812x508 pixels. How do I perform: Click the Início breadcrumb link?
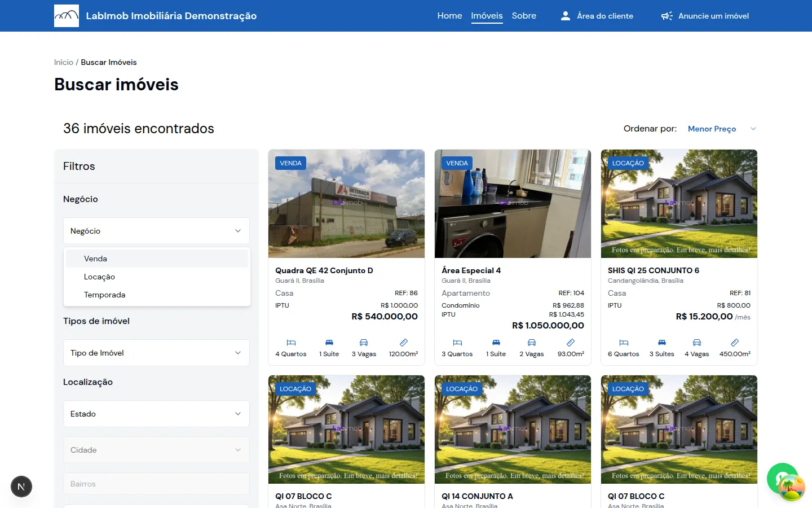[64, 62]
